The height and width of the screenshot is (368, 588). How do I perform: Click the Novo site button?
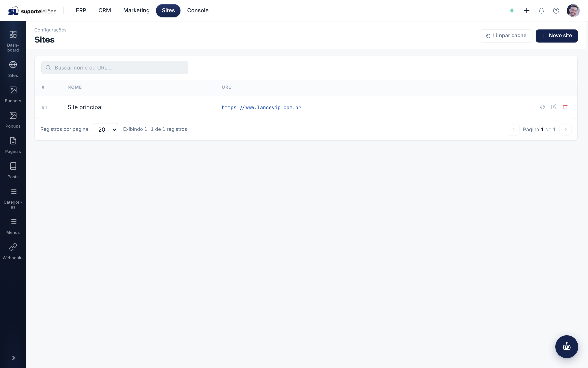[x=556, y=36]
